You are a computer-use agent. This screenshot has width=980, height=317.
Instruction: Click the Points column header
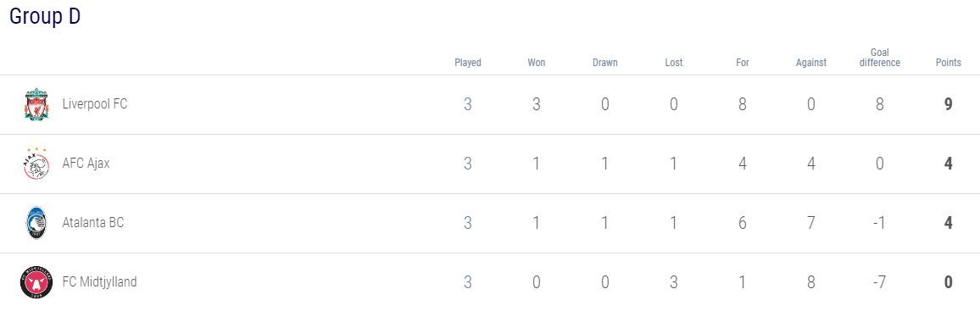948,63
